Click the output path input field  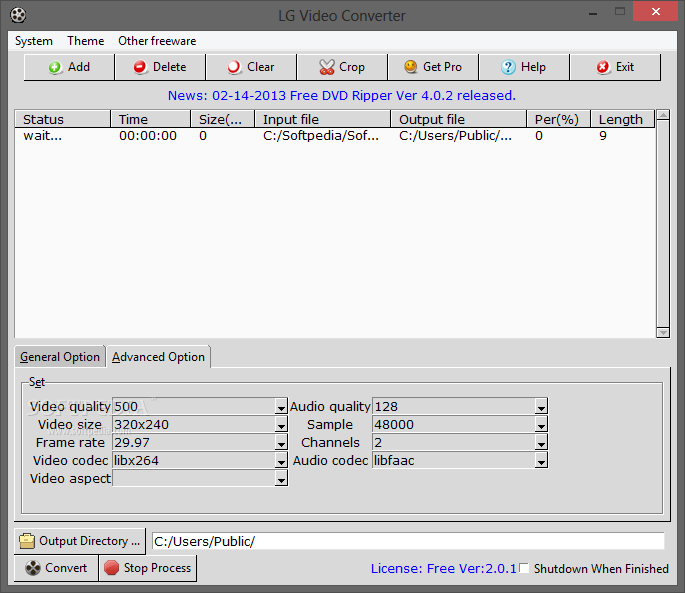point(408,541)
